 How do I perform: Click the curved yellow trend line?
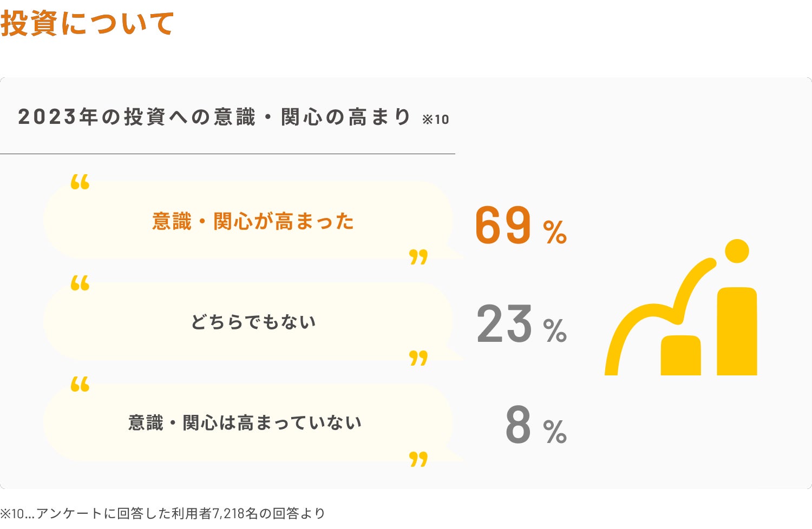click(x=650, y=314)
